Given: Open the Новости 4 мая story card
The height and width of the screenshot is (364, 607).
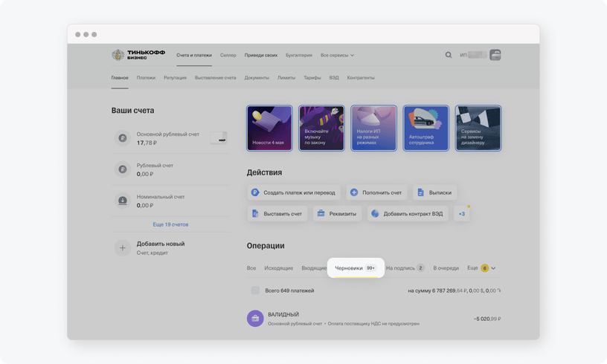Looking at the screenshot, I should tap(269, 128).
